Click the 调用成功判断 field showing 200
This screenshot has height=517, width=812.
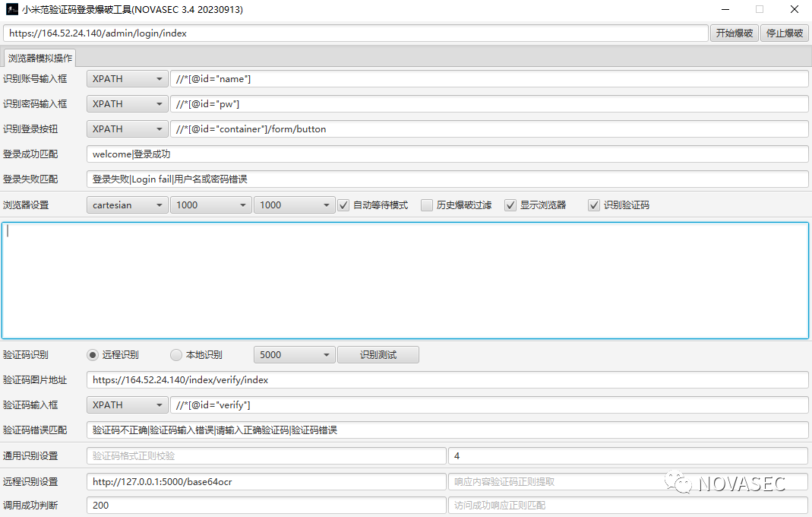tap(266, 505)
